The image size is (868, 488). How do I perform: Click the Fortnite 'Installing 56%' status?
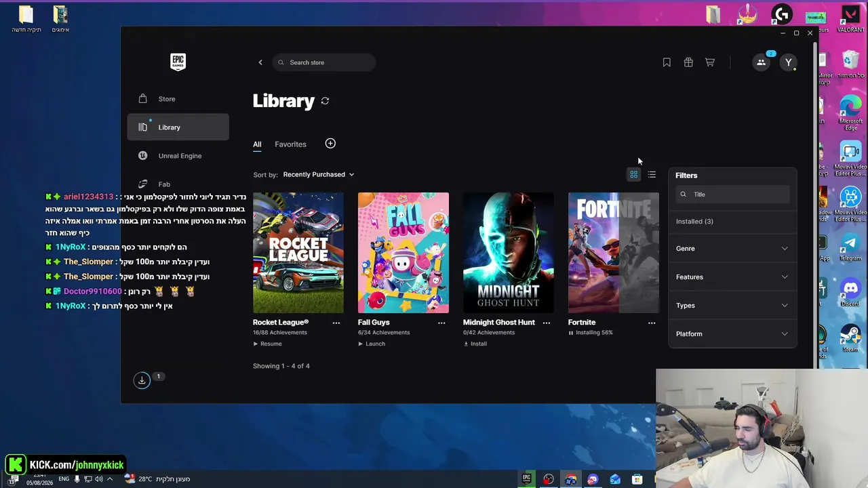coord(594,333)
